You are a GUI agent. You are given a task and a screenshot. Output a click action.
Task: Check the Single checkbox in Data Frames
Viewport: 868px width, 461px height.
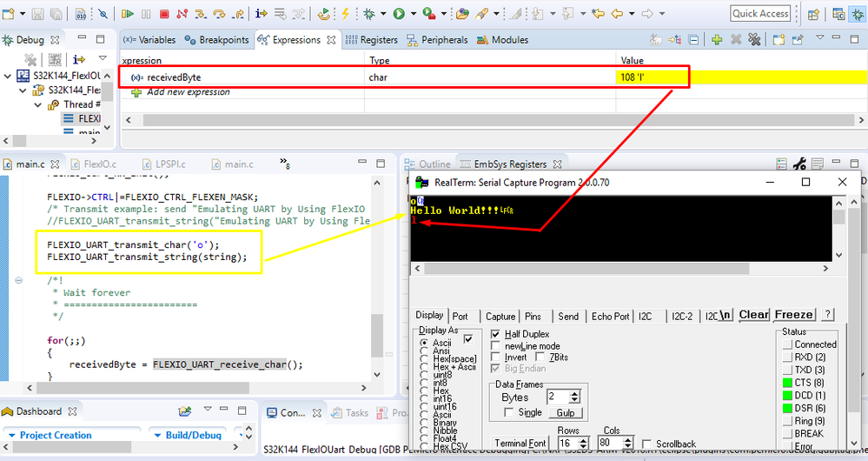[508, 412]
